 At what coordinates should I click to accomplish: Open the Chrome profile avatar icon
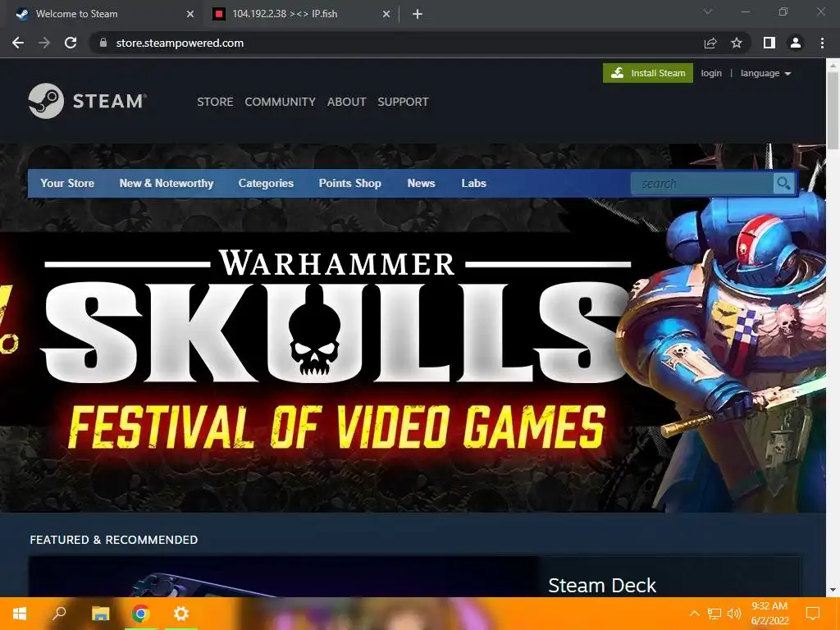point(796,43)
